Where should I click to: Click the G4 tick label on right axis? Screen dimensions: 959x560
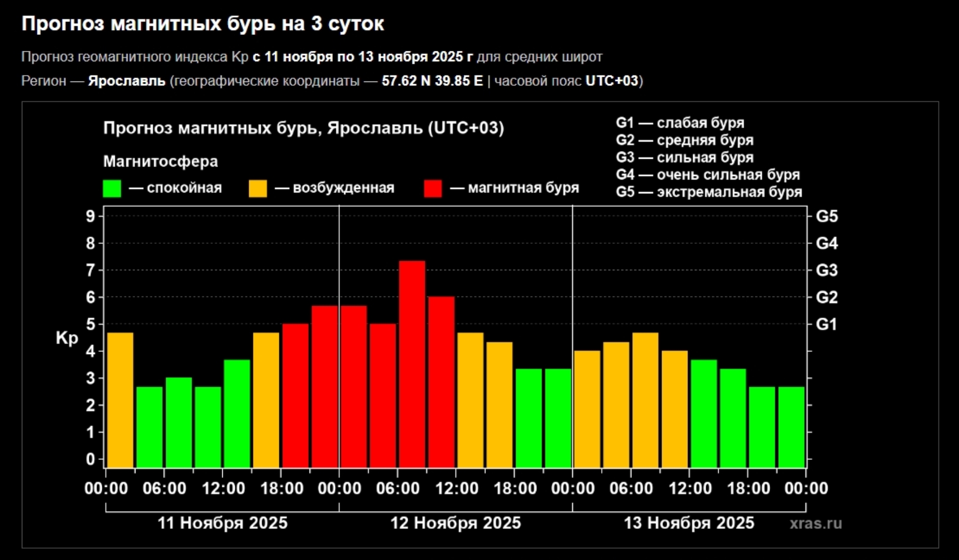pos(827,243)
